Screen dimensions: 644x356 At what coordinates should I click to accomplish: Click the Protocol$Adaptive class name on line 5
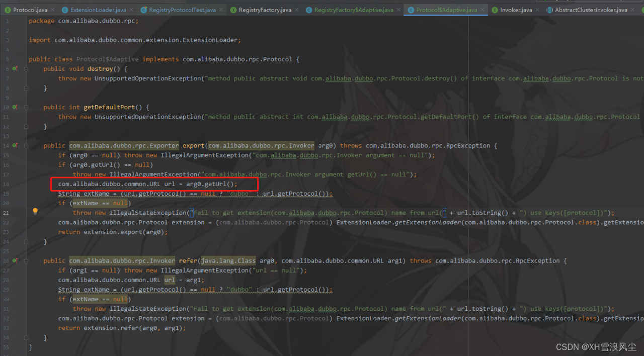point(107,59)
